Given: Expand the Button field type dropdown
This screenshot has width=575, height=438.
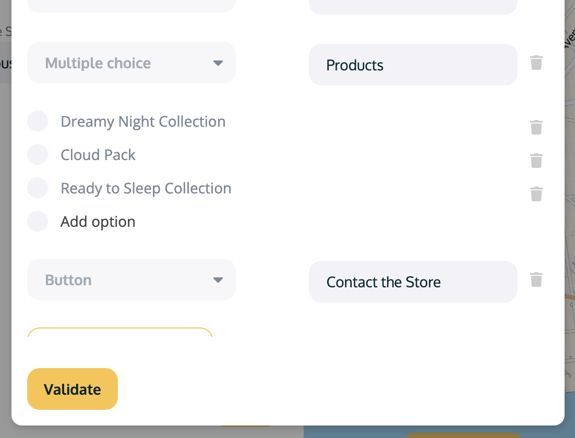Looking at the screenshot, I should click(x=131, y=280).
